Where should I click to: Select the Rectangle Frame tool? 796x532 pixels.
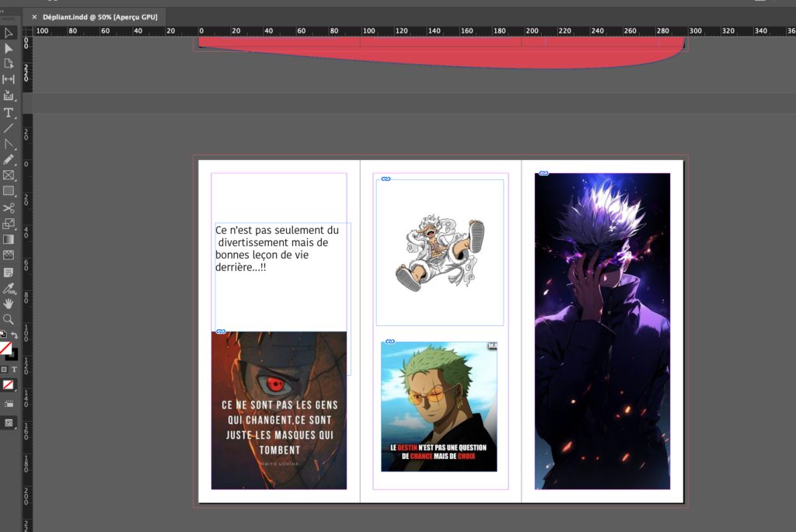point(9,176)
